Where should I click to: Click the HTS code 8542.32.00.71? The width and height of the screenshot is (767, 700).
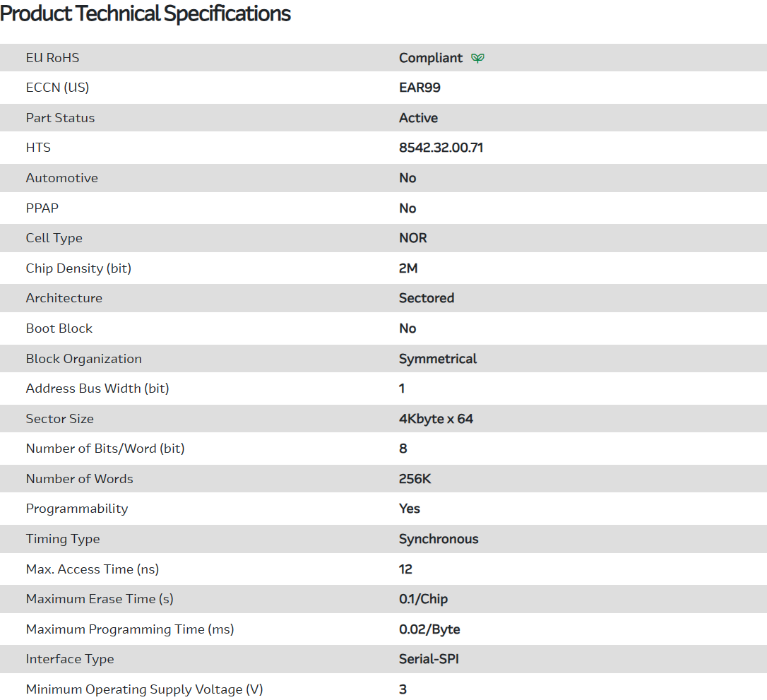441,148
